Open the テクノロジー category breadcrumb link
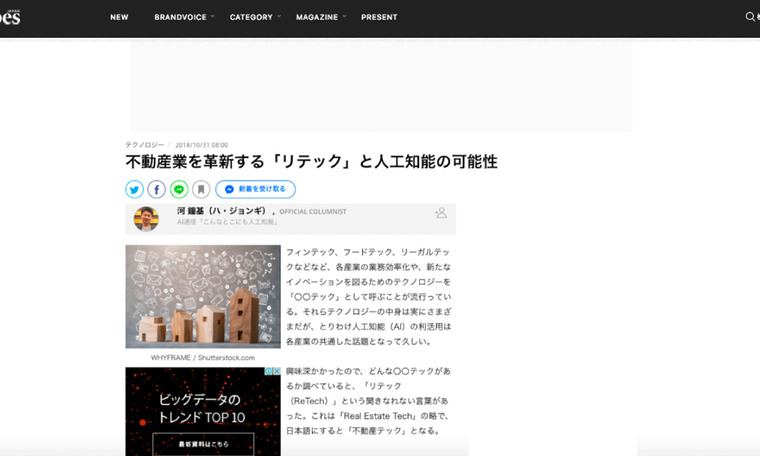 coord(144,144)
